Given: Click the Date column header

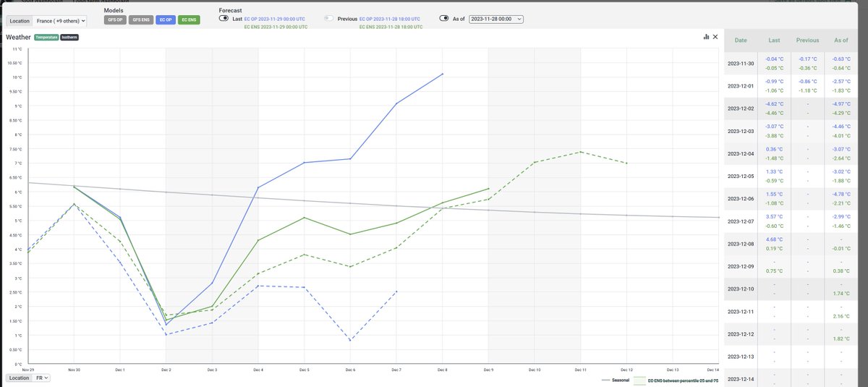Looking at the screenshot, I should [741, 41].
